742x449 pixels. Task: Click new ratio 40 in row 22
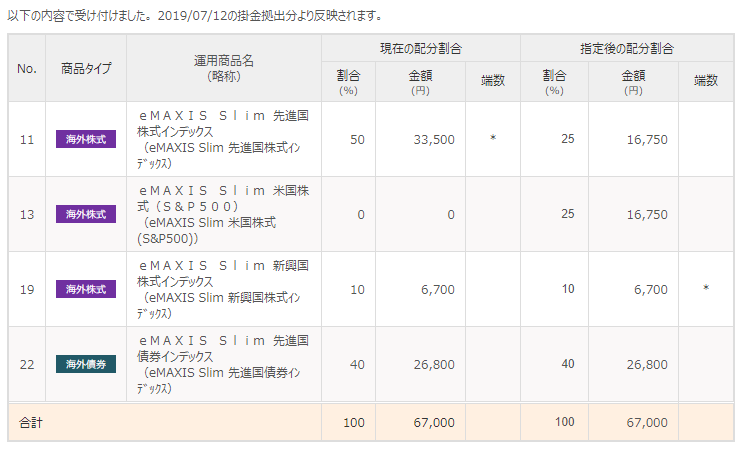pos(568,363)
